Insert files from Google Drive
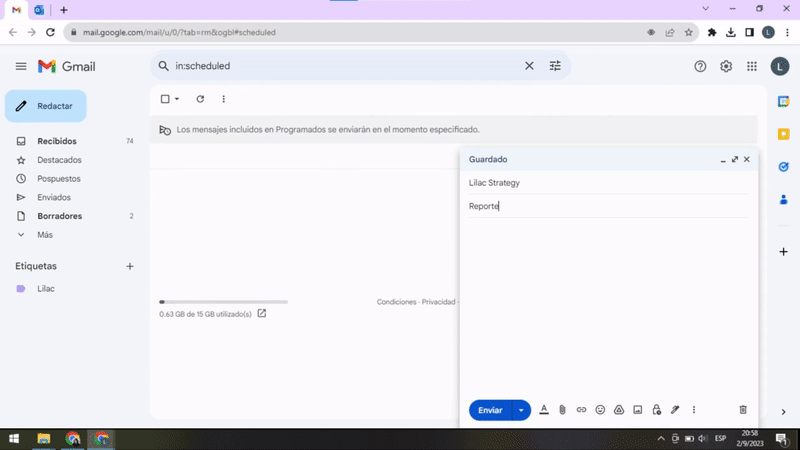Viewport: 800px width, 450px height. click(x=619, y=410)
